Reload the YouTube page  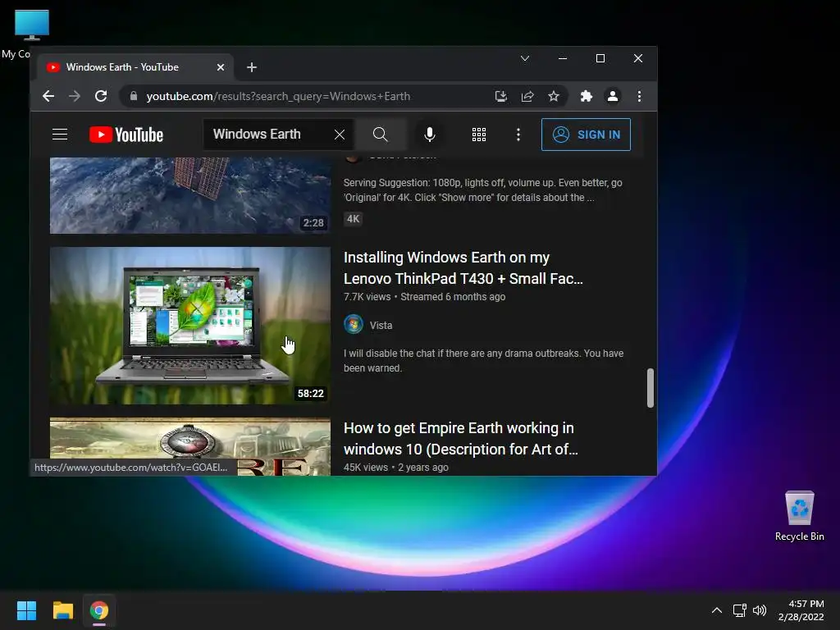[101, 96]
